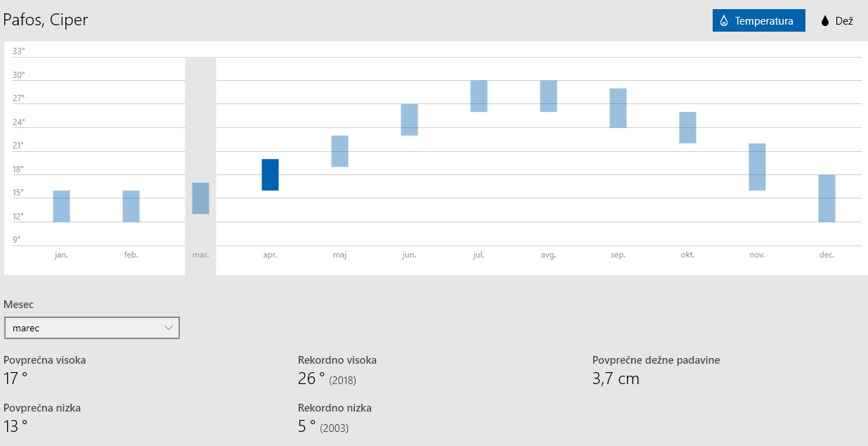Select the October temperature bar
The height and width of the screenshot is (446, 868).
click(687, 127)
